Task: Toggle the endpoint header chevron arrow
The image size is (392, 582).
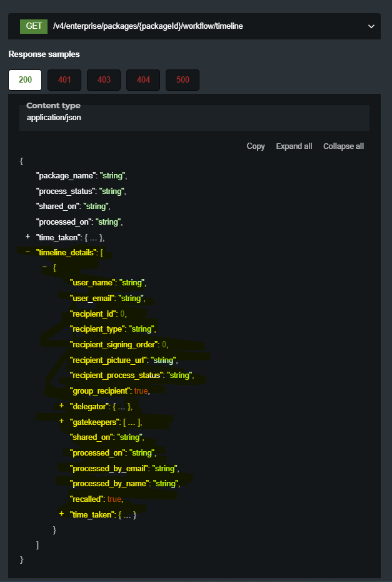Action: [x=371, y=26]
